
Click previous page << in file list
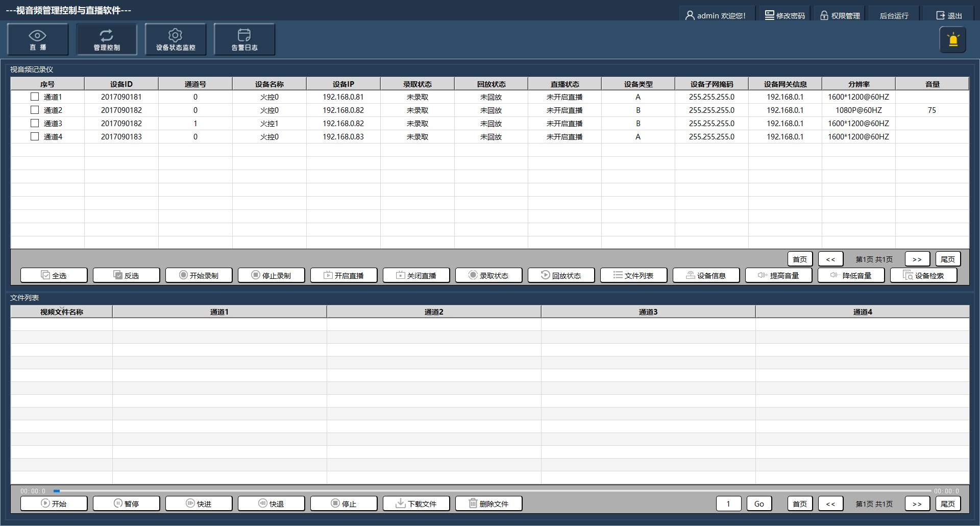830,504
